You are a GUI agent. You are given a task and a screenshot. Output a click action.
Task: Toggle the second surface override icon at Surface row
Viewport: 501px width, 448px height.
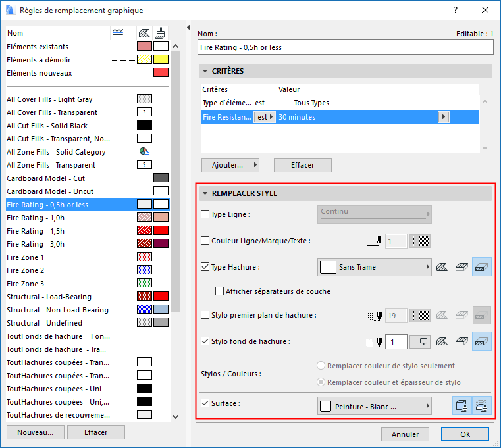(481, 406)
